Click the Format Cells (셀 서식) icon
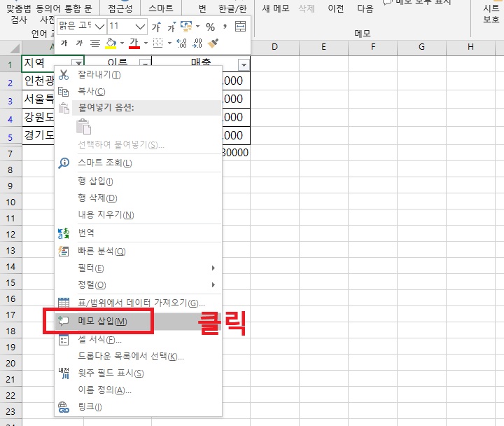 tap(63, 340)
